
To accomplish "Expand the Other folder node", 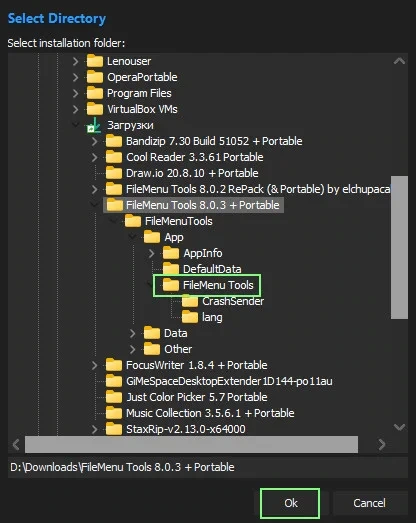I will [133, 350].
